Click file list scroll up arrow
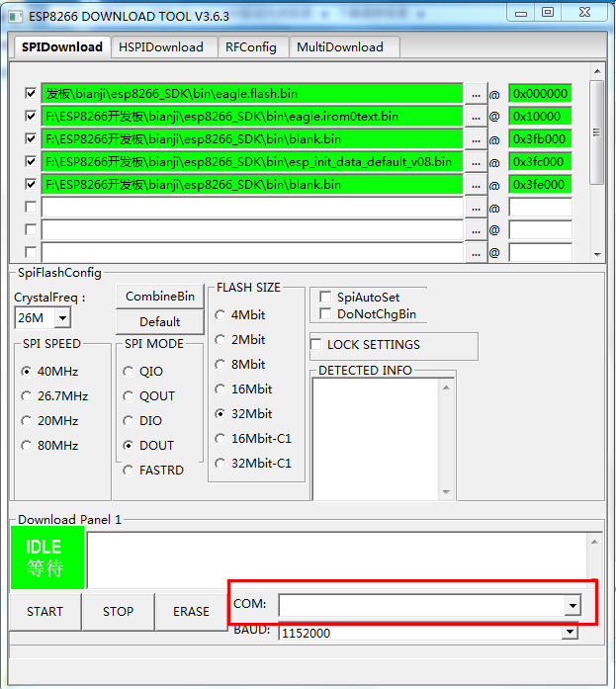 point(597,71)
